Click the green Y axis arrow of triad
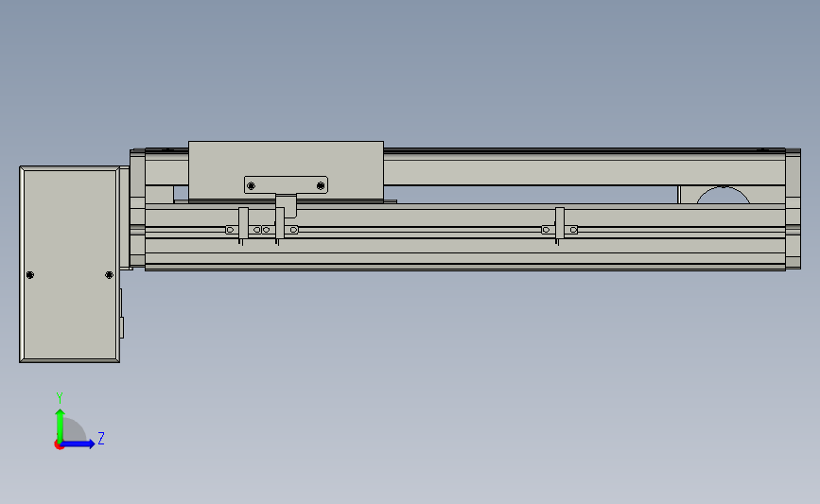 coord(61,425)
